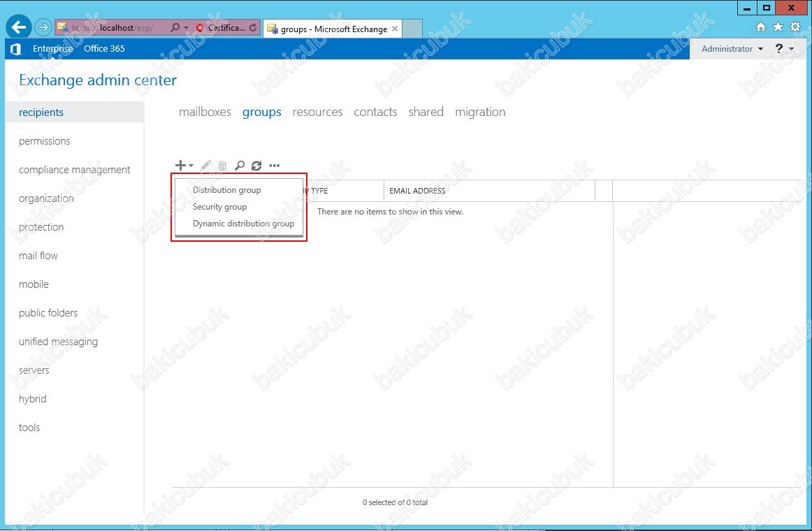Viewport: 812px width, 531px height.
Task: Switch to the mailboxes tab
Action: [205, 112]
